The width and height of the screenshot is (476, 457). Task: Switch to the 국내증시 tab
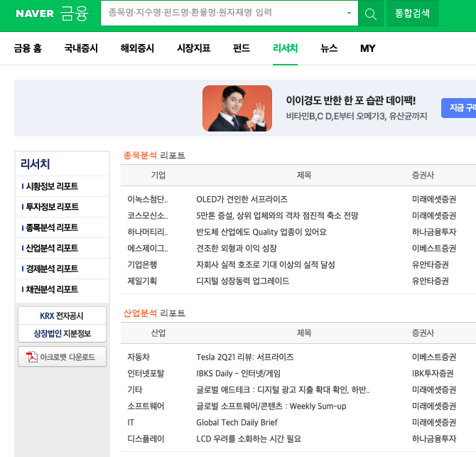[x=81, y=48]
